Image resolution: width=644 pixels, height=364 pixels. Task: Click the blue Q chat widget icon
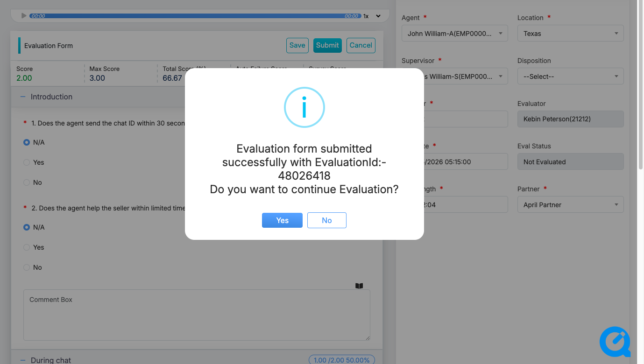[x=615, y=342]
